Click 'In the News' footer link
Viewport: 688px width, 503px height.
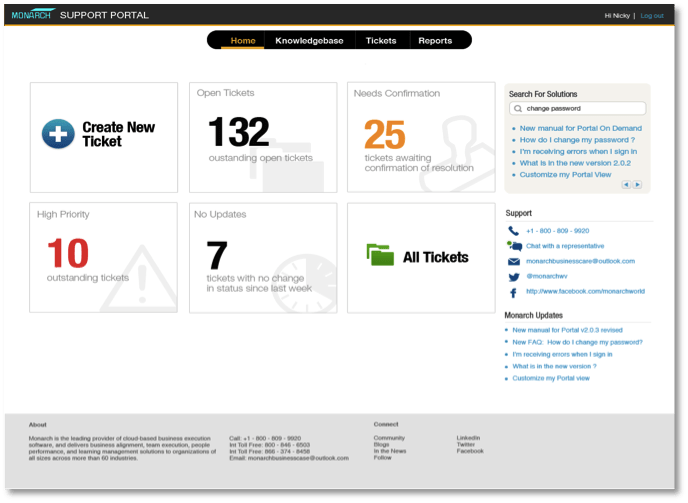(390, 451)
